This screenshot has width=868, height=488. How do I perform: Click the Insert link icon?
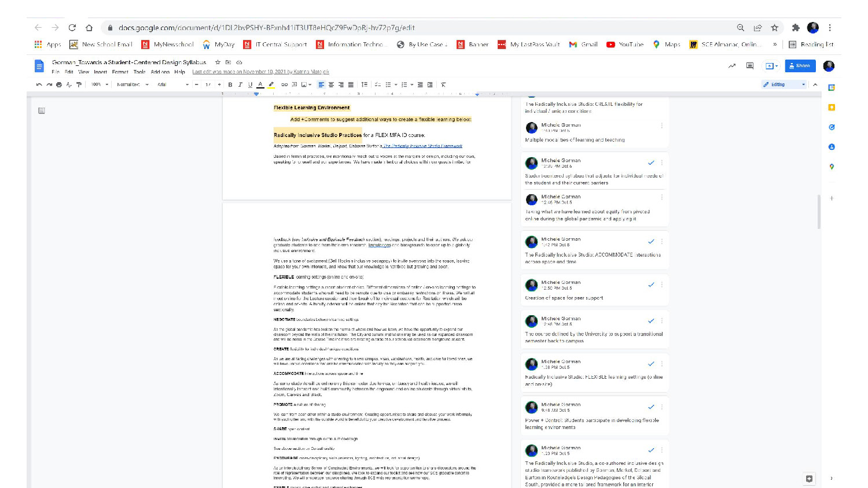(x=284, y=84)
